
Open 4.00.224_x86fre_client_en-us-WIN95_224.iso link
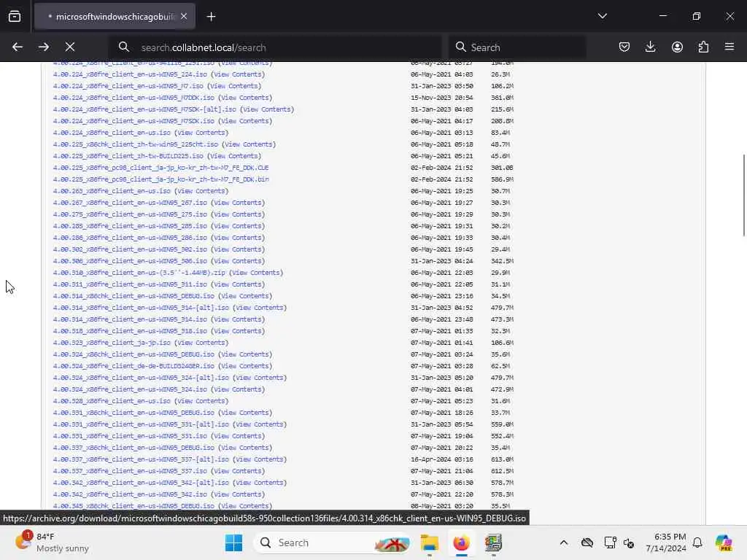point(130,74)
